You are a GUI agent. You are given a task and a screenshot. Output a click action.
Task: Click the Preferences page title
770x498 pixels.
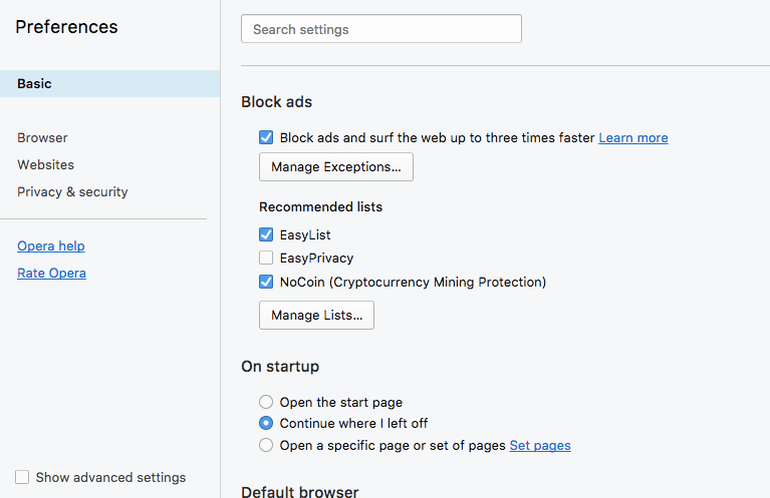point(67,27)
